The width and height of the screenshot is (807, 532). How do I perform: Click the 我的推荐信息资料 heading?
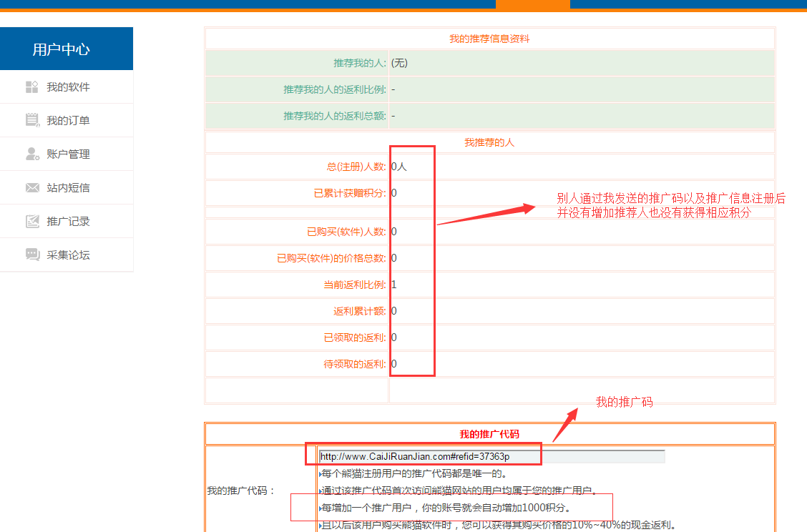click(489, 39)
